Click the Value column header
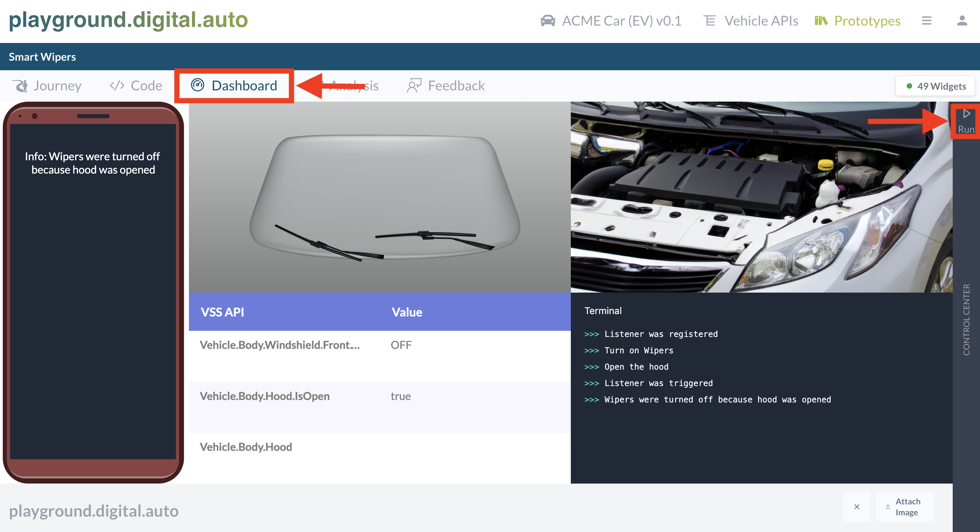The height and width of the screenshot is (532, 980). (407, 312)
